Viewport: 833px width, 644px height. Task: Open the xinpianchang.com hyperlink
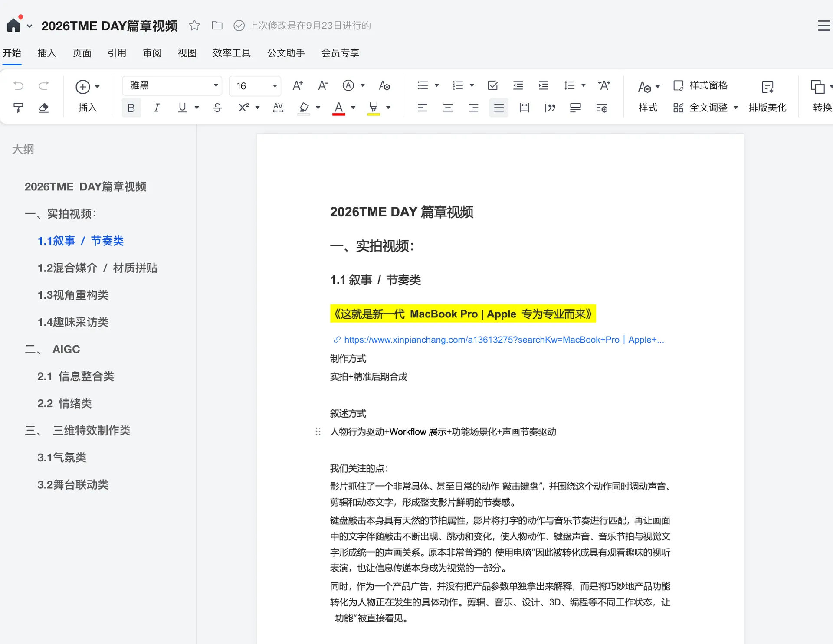click(499, 340)
